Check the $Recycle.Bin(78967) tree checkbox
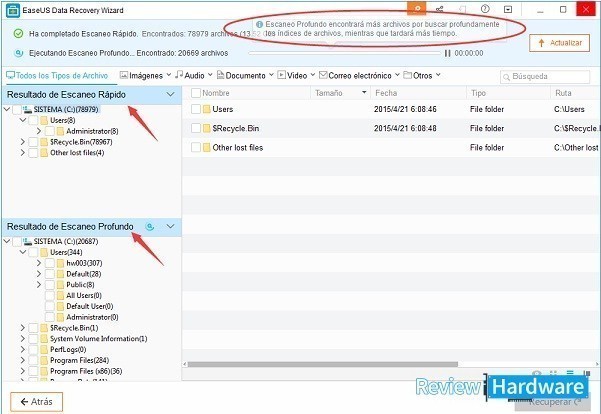Screen dimensions: 601x414 tap(33, 142)
